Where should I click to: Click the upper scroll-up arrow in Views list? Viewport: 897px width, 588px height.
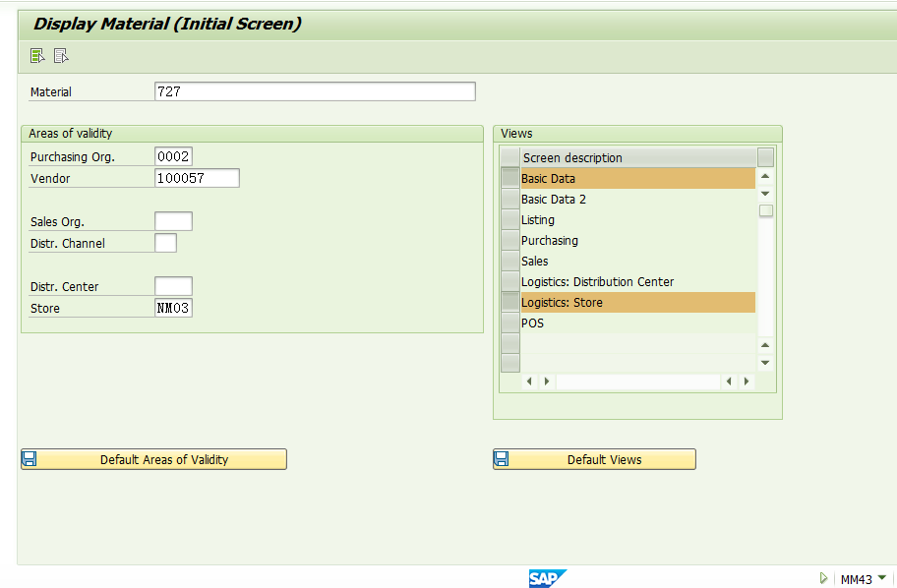pyautogui.click(x=765, y=176)
